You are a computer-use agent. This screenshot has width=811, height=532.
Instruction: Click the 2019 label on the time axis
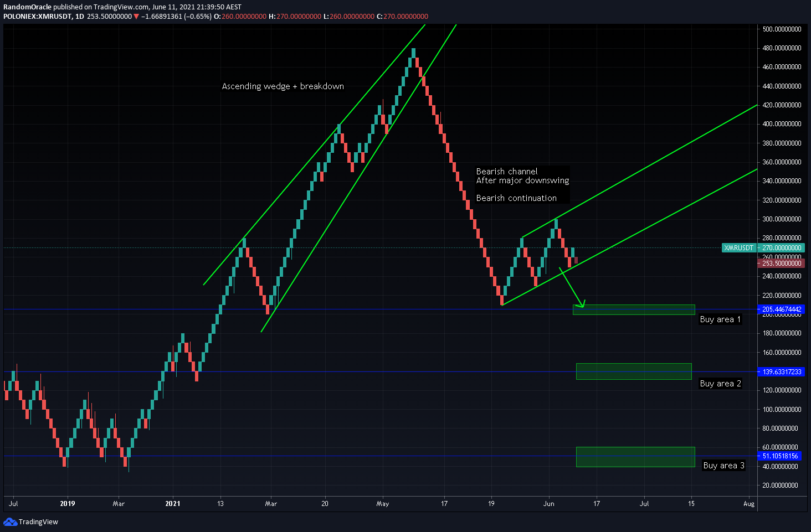68,504
